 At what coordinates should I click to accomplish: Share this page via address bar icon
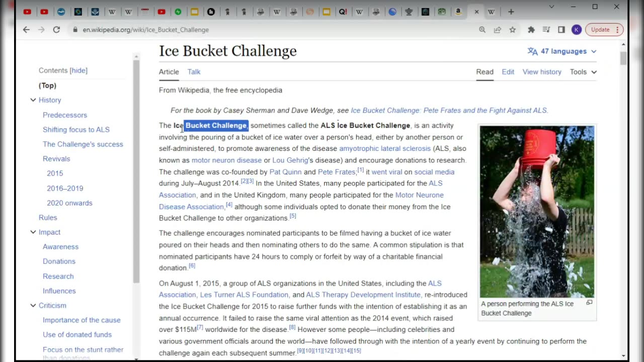click(x=497, y=30)
